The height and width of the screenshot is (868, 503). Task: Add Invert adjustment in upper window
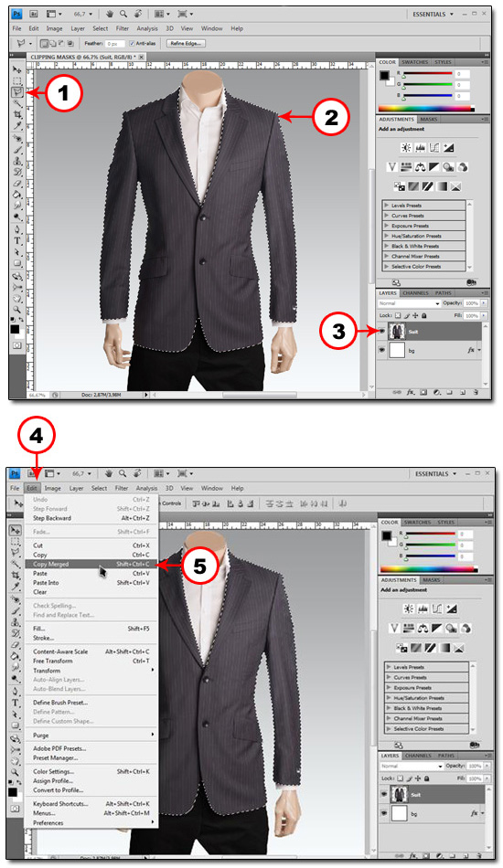click(399, 186)
